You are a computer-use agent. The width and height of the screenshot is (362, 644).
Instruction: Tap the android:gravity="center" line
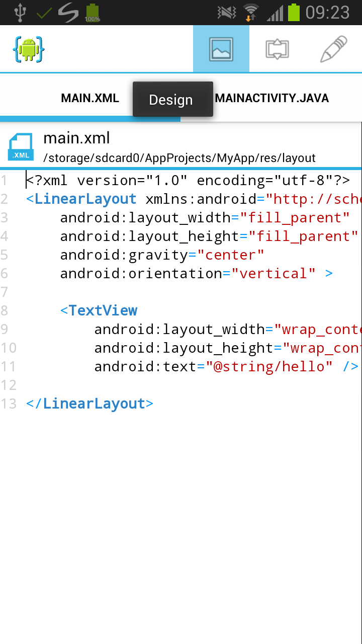[x=162, y=255]
